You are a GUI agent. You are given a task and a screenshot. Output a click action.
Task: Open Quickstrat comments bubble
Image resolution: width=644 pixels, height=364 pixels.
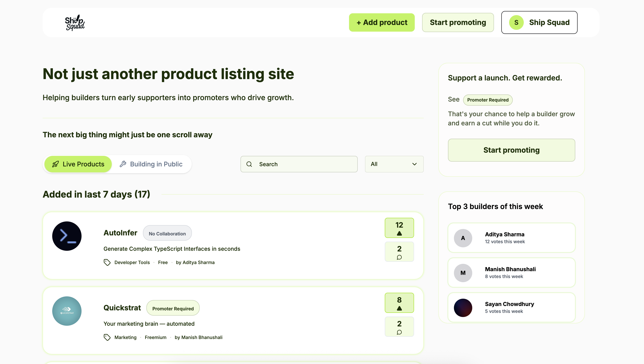click(399, 327)
